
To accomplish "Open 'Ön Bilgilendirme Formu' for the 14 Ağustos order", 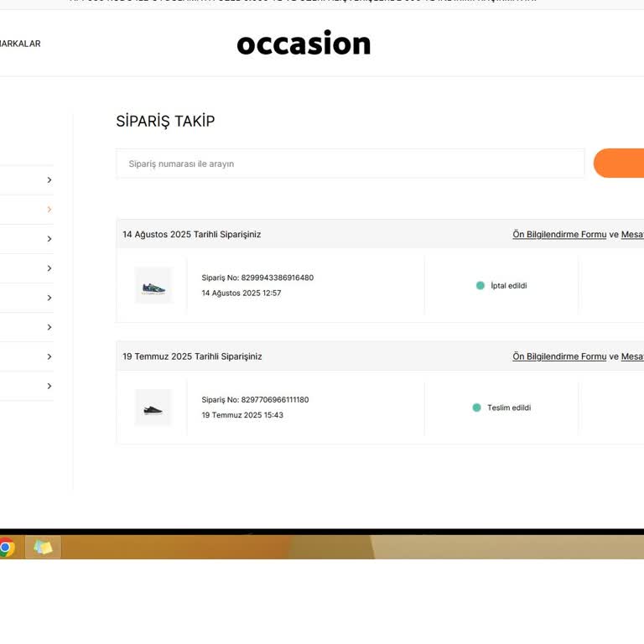I will 559,234.
